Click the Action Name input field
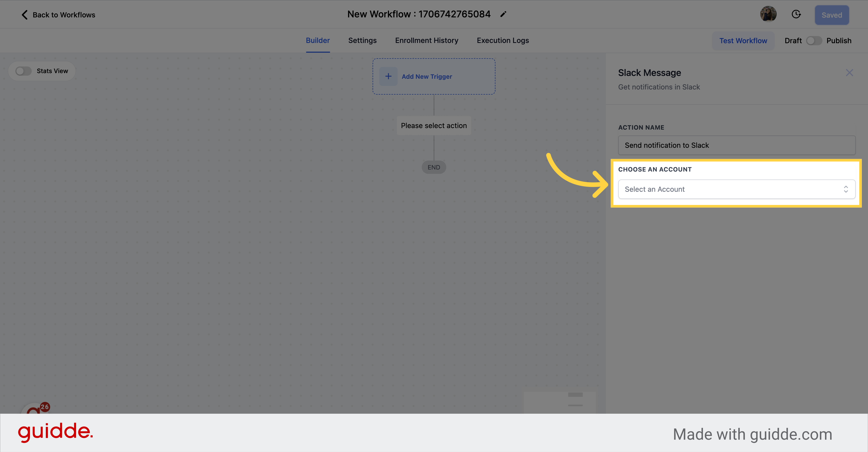The height and width of the screenshot is (452, 868). pyautogui.click(x=736, y=145)
